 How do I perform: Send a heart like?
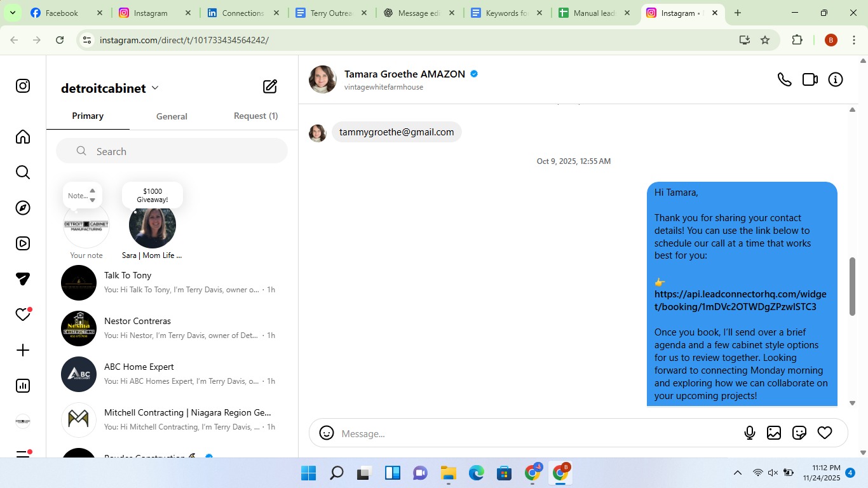[x=825, y=433]
